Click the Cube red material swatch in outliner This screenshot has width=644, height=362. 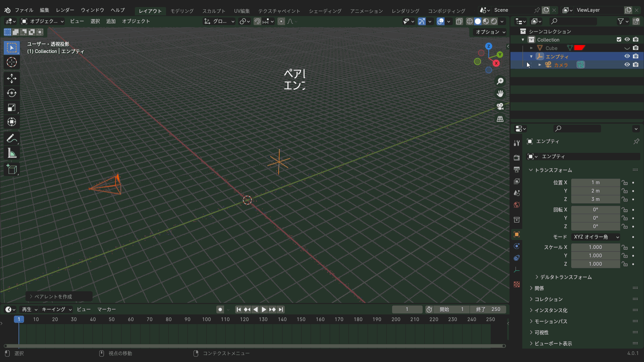(579, 48)
